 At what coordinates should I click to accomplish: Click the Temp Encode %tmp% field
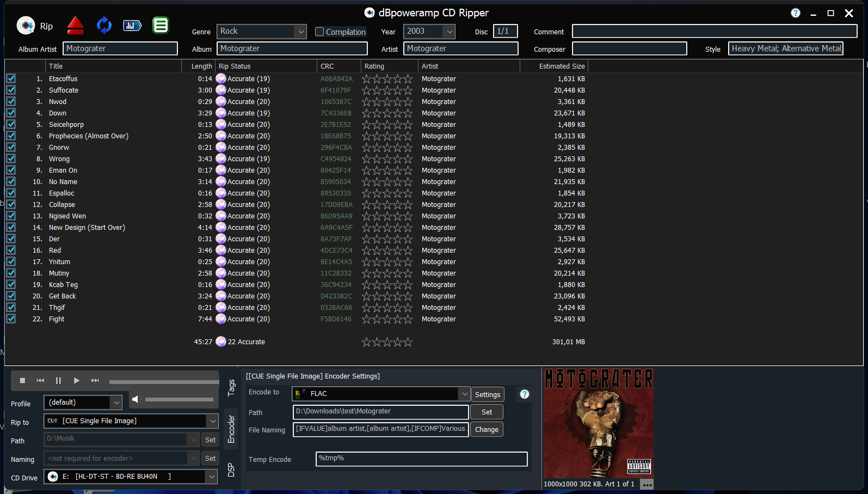point(422,459)
